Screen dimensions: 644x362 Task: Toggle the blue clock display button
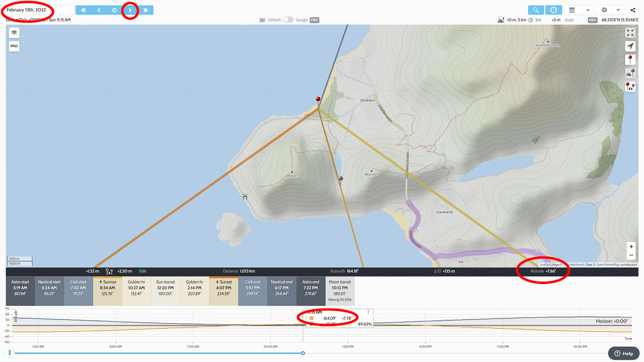[x=553, y=10]
